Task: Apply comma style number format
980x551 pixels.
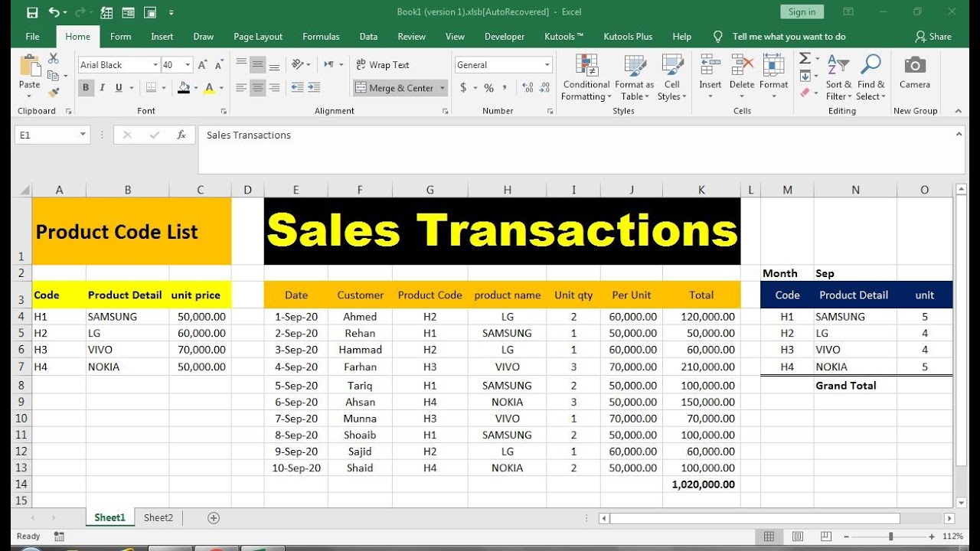Action: [506, 88]
